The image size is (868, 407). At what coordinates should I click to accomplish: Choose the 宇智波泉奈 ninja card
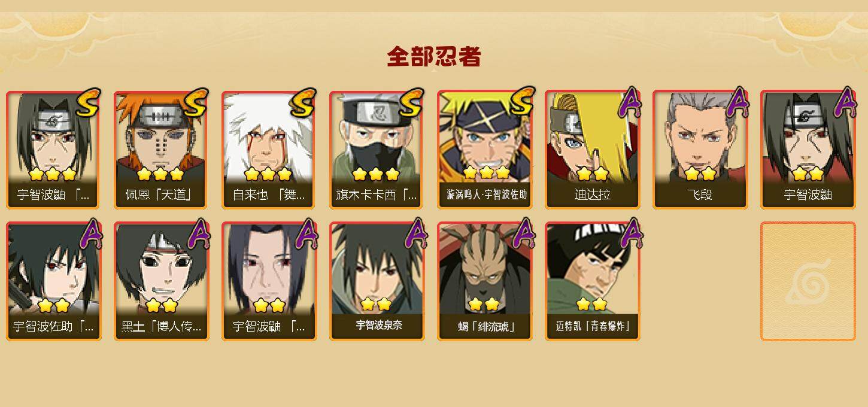pos(377,281)
